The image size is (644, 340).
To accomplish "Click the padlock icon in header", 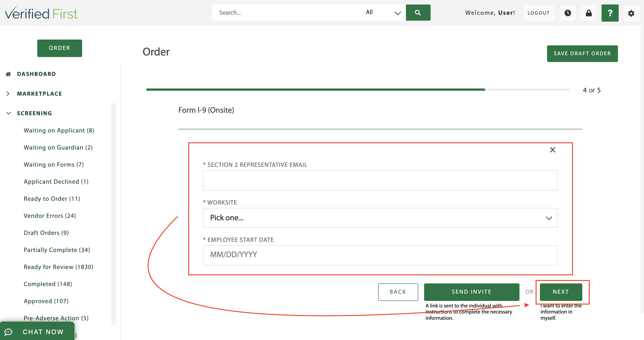I will tap(589, 13).
